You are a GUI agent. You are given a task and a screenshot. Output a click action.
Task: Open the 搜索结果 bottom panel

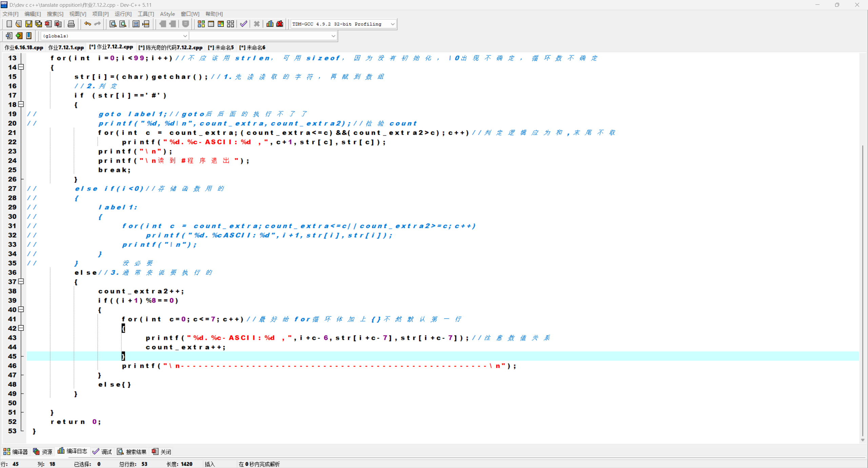click(132, 452)
